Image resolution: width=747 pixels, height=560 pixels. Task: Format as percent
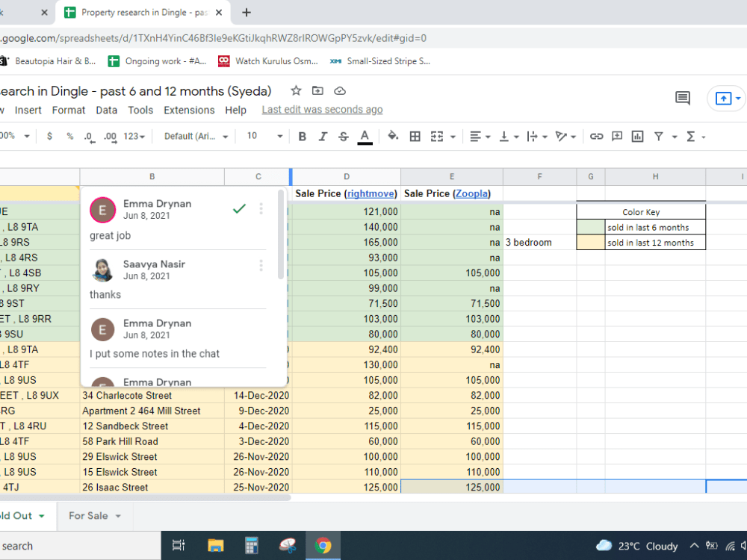tap(70, 136)
